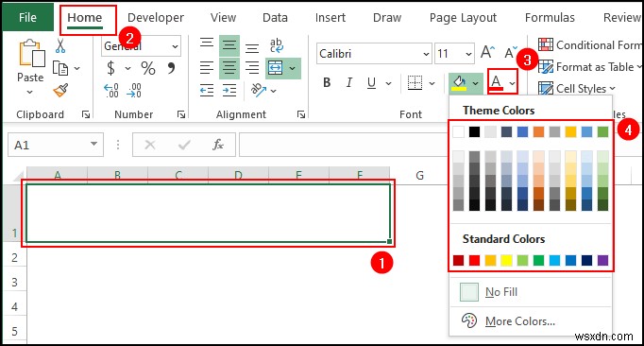Select the Format Painter brush
This screenshot has width=644, height=346.
coord(60,90)
